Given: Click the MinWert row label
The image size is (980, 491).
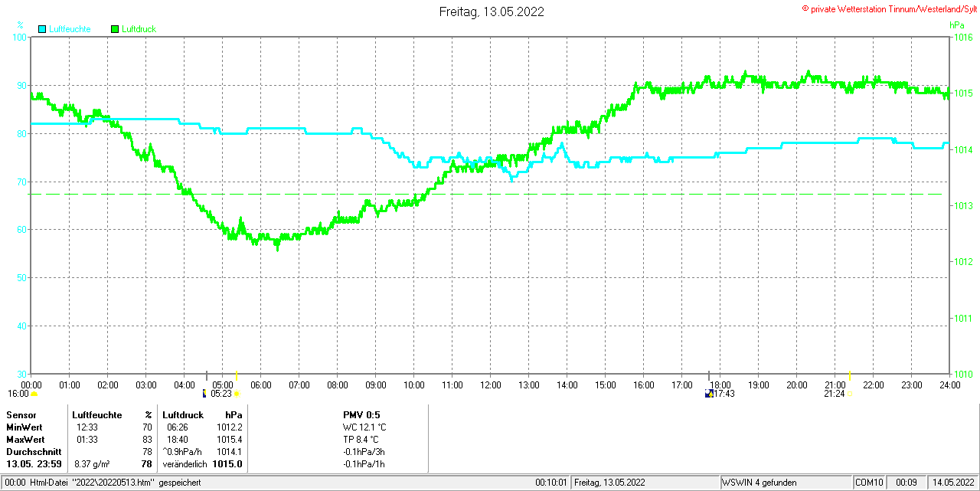Looking at the screenshot, I should tap(24, 427).
